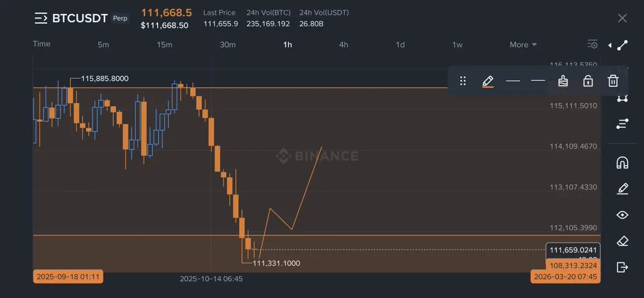Open the line thickness dropdown

pyautogui.click(x=513, y=81)
